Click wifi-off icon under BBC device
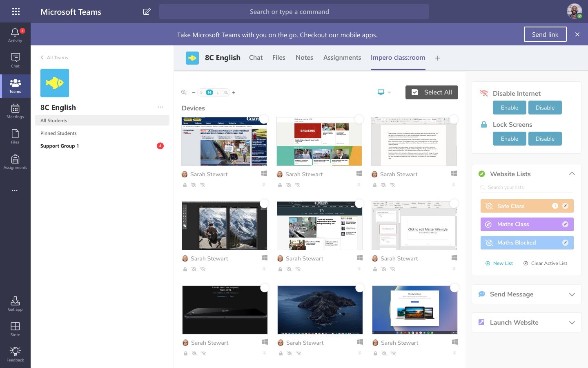588x368 pixels. 298,185
